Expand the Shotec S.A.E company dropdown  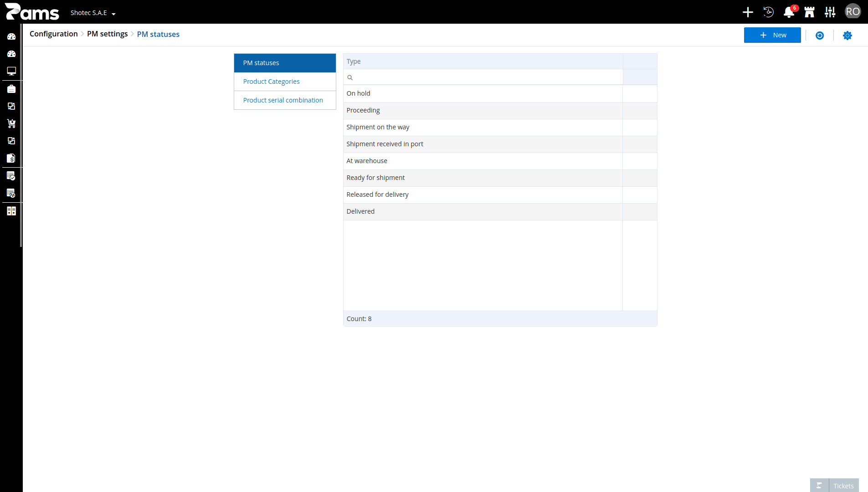coord(93,13)
